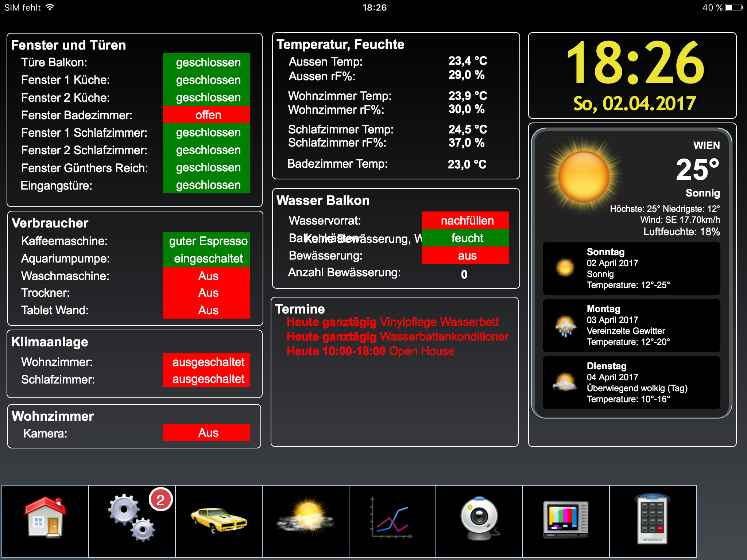Select the Dienstag forecast entry

click(x=631, y=382)
